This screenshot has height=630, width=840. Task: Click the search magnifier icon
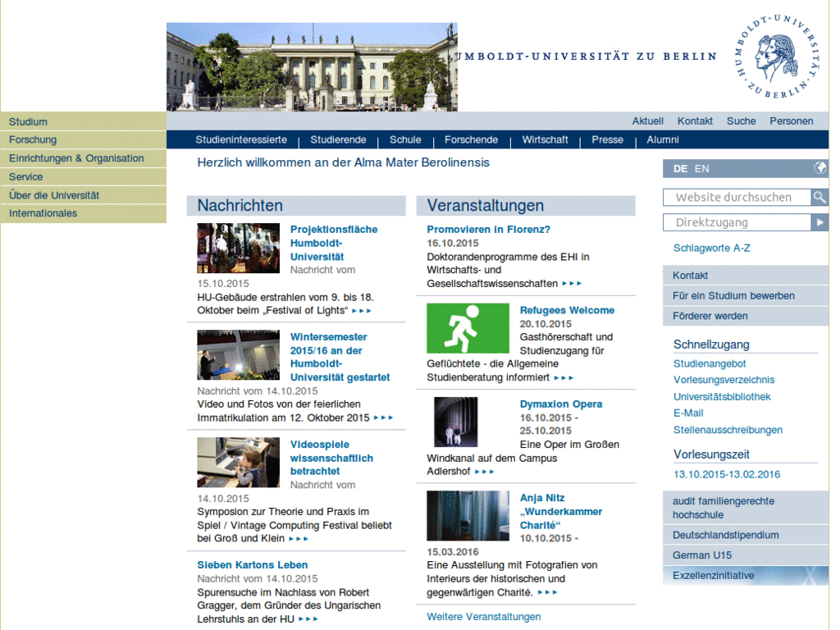(x=819, y=197)
